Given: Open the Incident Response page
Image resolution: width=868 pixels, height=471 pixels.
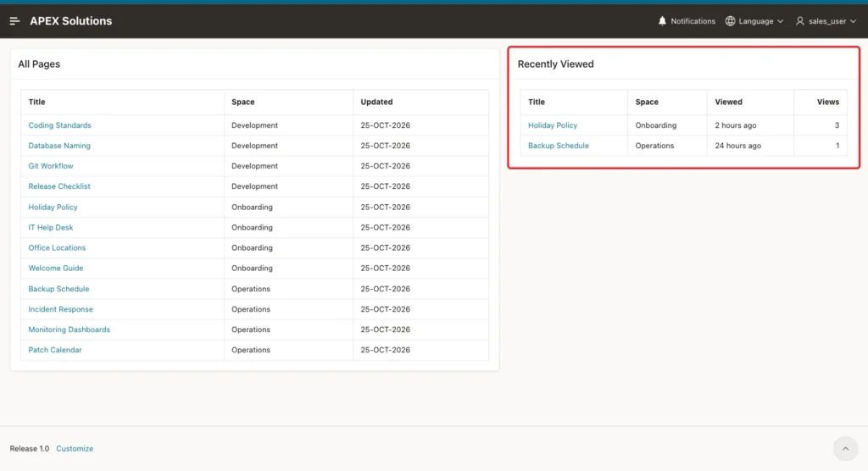Looking at the screenshot, I should (61, 309).
